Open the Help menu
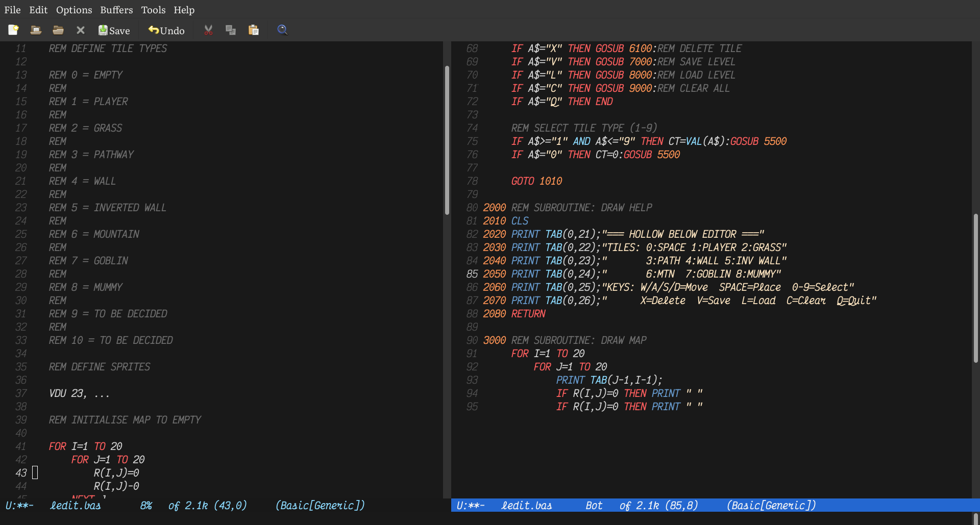The width and height of the screenshot is (980, 525). tap(184, 10)
